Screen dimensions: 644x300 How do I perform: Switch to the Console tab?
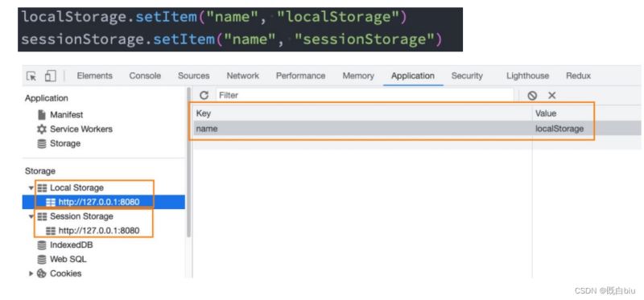(145, 76)
